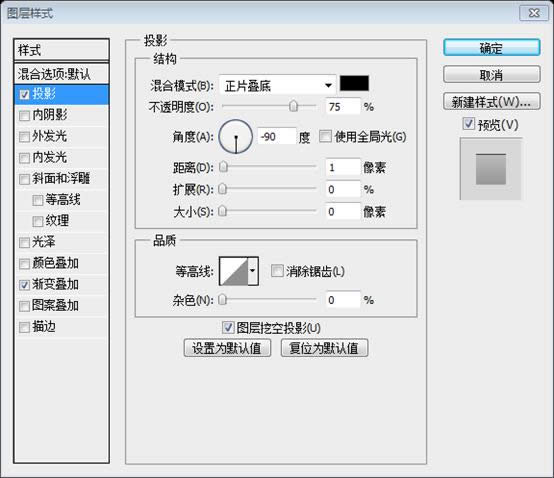Image resolution: width=554 pixels, height=478 pixels.
Task: Click 复位为默认值 button
Action: (x=324, y=348)
